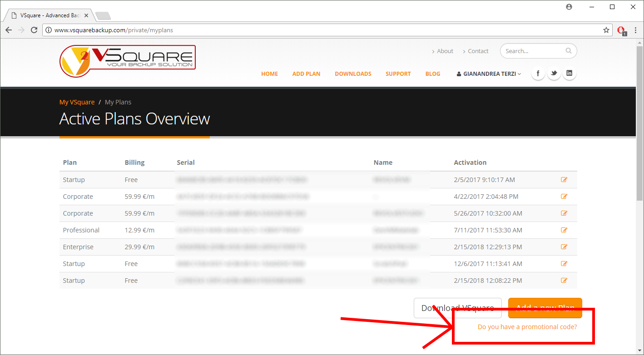644x355 pixels.
Task: Open the Chrome three-dot menu
Action: click(x=636, y=30)
